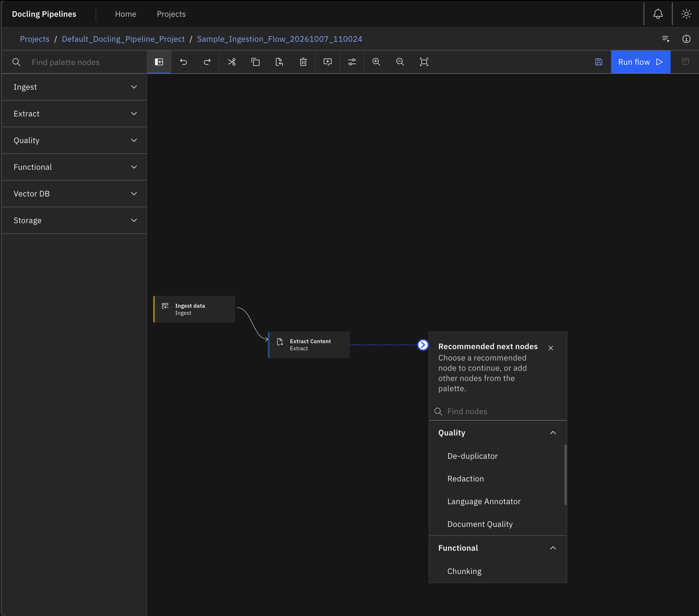Toggle the right side panel icon

[x=685, y=62]
